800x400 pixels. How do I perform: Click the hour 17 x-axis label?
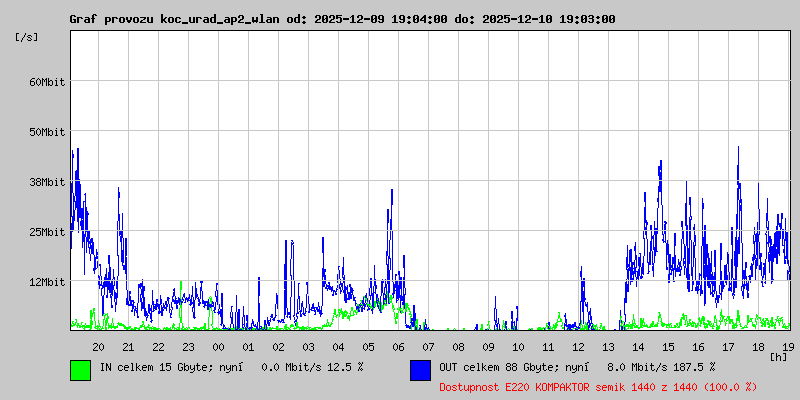tap(729, 347)
